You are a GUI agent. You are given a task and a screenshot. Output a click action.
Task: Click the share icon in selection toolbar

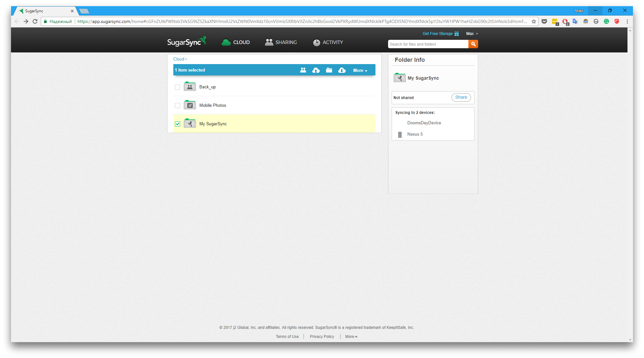click(303, 70)
